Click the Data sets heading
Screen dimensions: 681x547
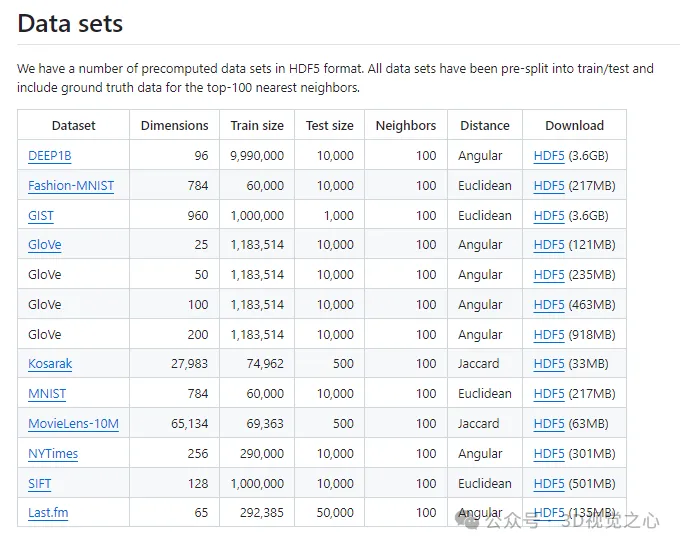[70, 24]
